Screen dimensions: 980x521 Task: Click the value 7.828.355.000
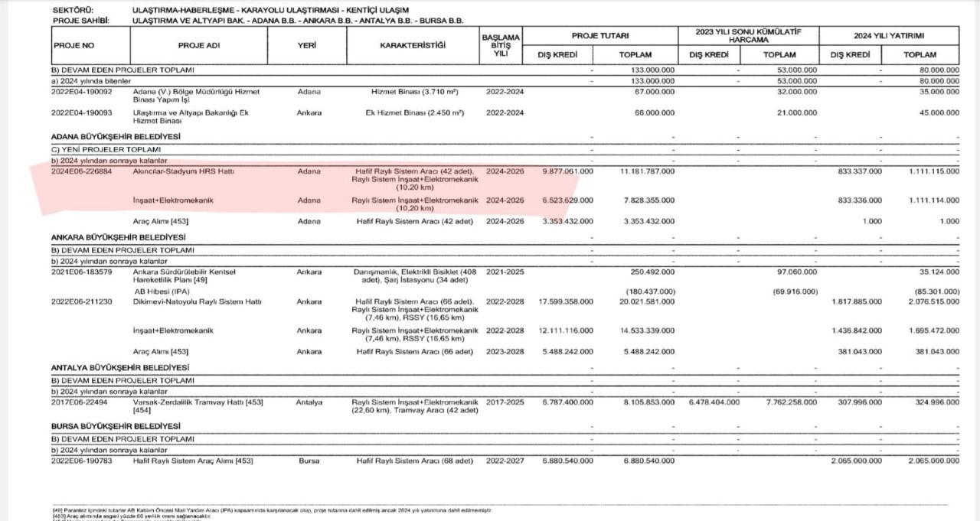pyautogui.click(x=648, y=200)
